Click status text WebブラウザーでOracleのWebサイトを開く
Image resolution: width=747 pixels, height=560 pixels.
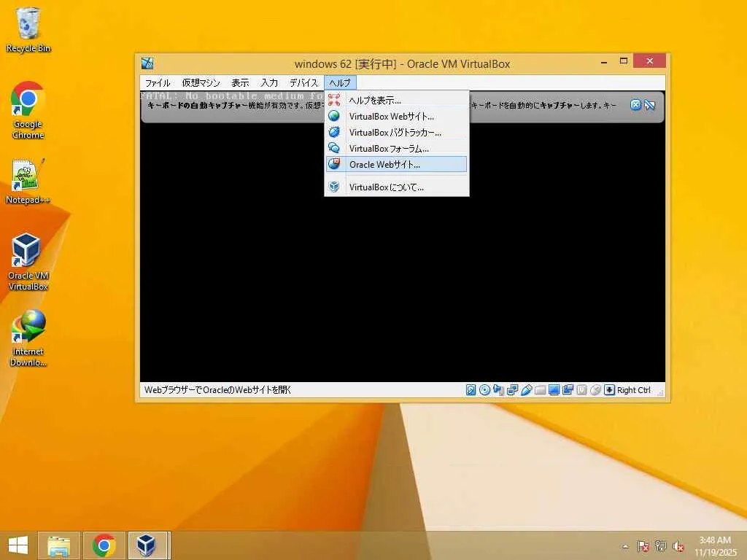[217, 390]
